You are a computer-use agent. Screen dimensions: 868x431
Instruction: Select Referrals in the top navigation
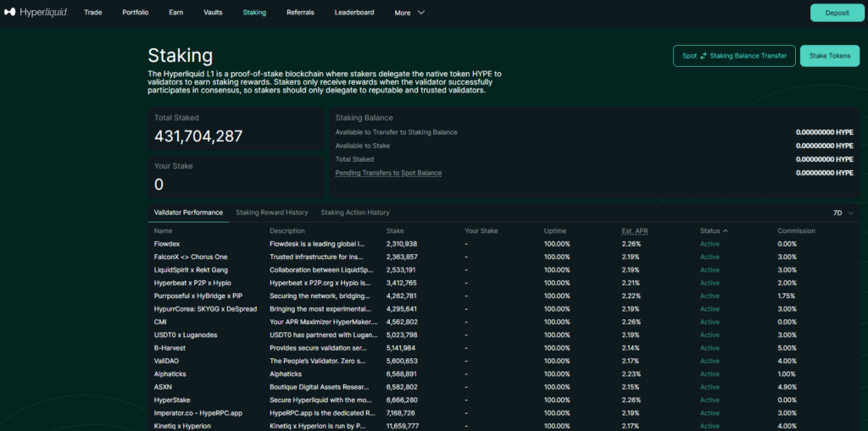coord(300,13)
